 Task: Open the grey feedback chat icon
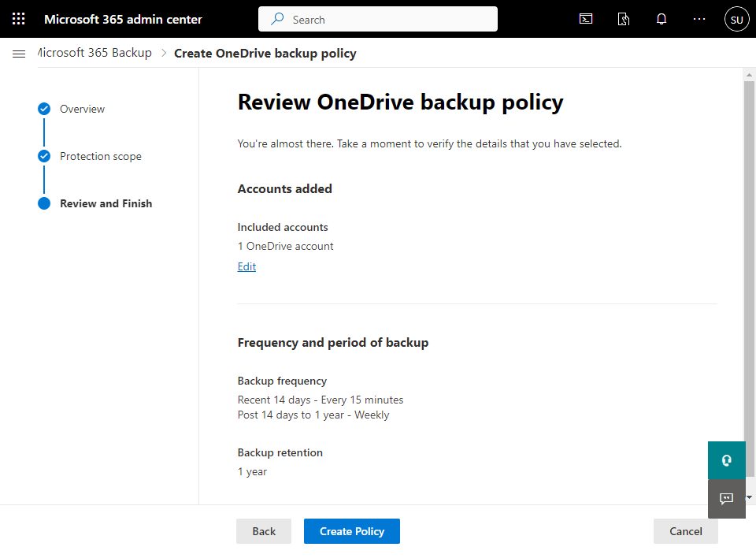[726, 498]
